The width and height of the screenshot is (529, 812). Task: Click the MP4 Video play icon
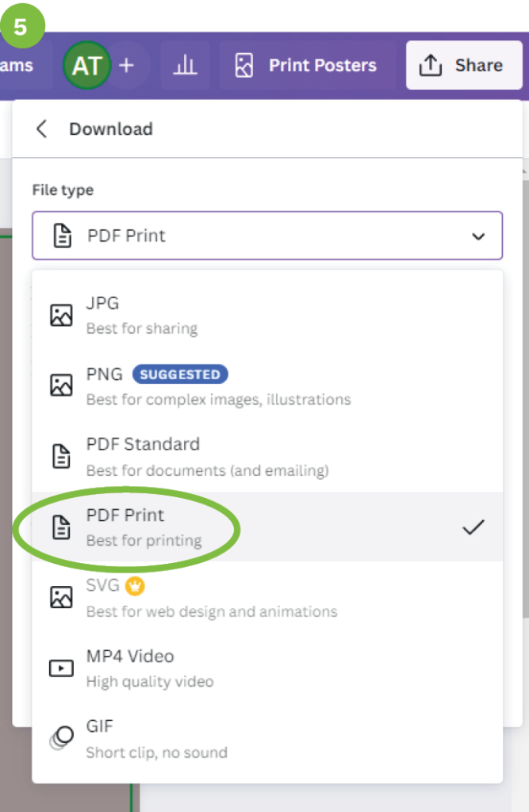click(x=61, y=668)
